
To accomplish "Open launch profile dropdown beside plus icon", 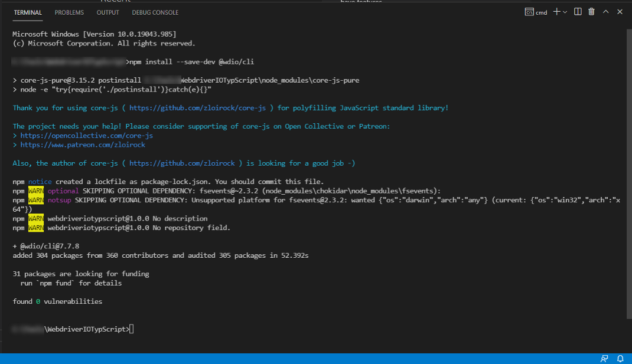I will pos(565,12).
